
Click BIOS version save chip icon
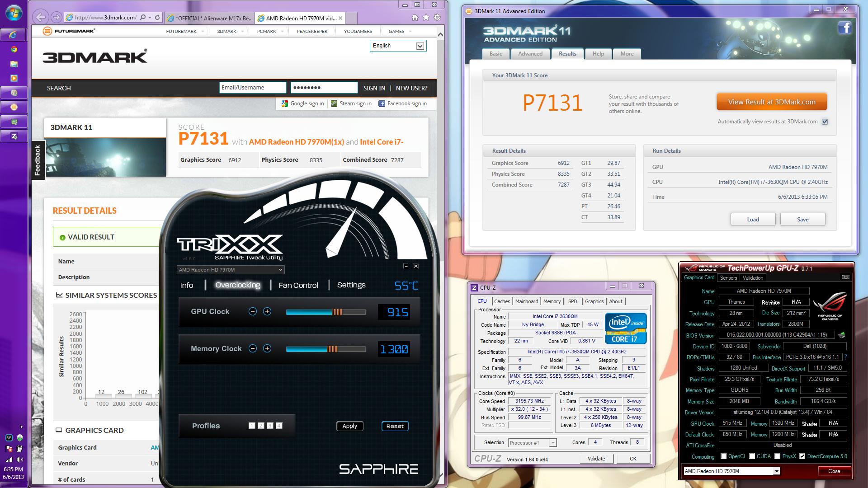(841, 335)
